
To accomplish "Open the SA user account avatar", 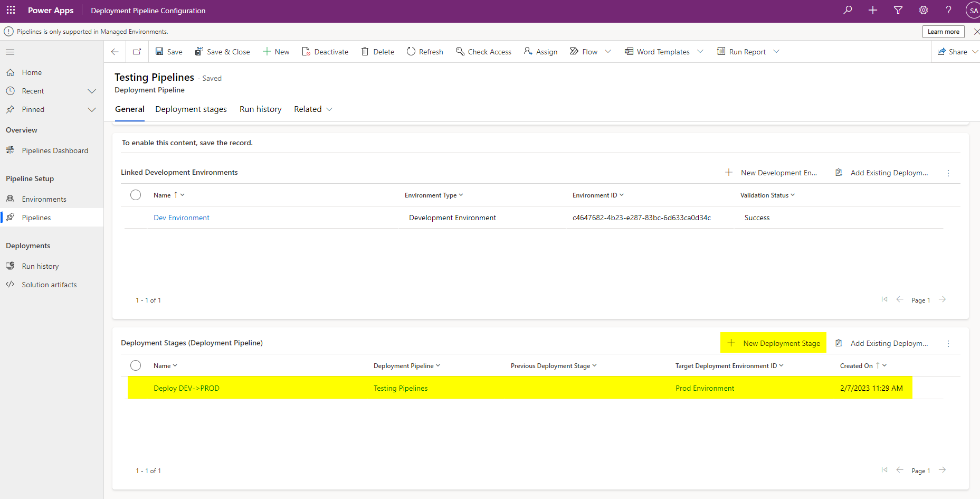I will click(x=973, y=10).
